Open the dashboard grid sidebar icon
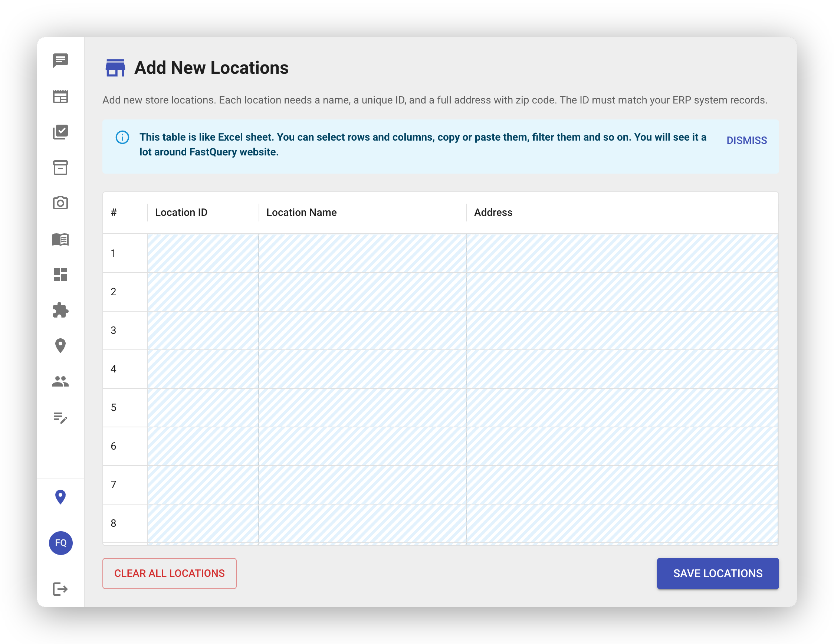Screen dimensions: 834x644 (x=60, y=275)
